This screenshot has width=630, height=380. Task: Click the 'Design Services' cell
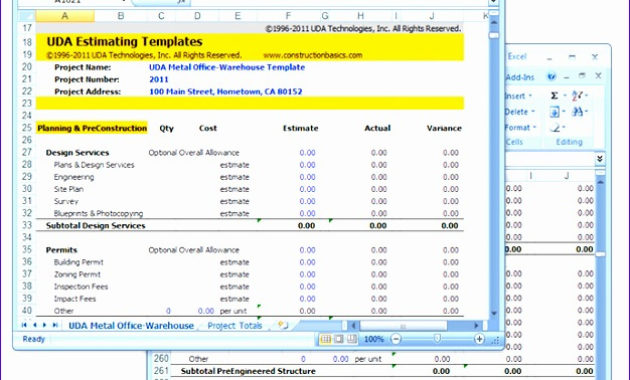(x=77, y=153)
